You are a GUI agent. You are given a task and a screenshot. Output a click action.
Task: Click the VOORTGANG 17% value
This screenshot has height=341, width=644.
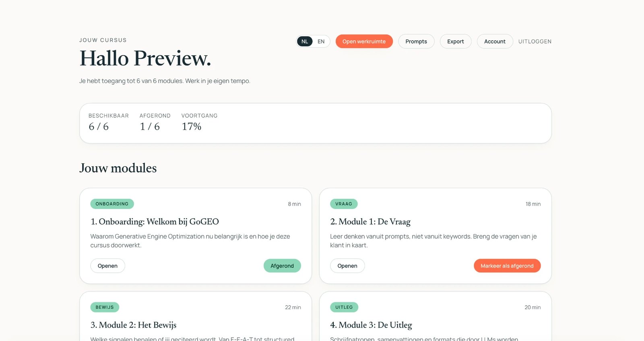coord(192,127)
